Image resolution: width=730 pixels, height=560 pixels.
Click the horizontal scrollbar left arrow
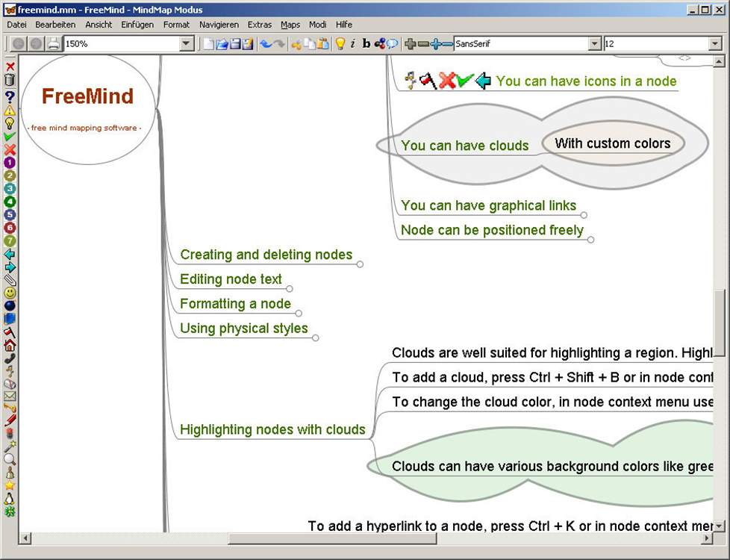[25, 538]
